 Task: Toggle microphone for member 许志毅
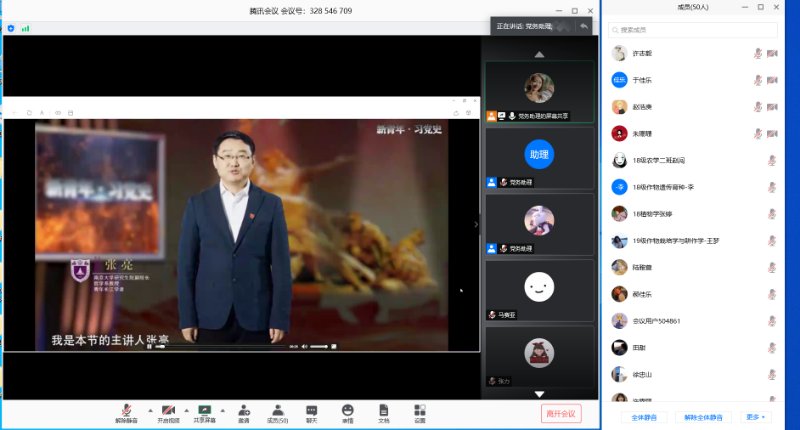(757, 53)
